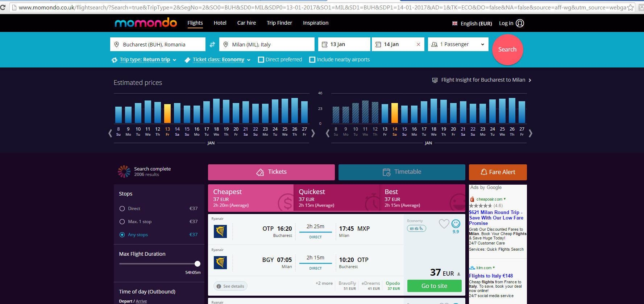Click the bell icon on Fare Alert
This screenshot has height=304, width=644.
pos(484,172)
